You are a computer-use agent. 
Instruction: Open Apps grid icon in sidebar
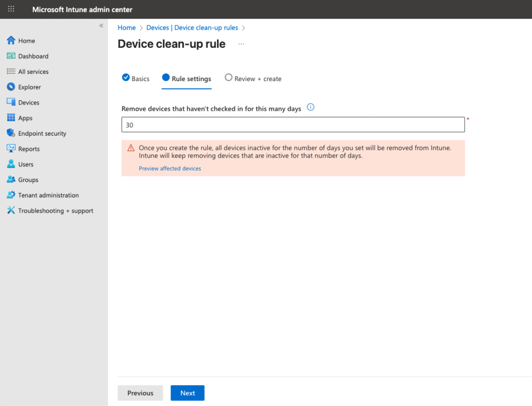tap(11, 118)
